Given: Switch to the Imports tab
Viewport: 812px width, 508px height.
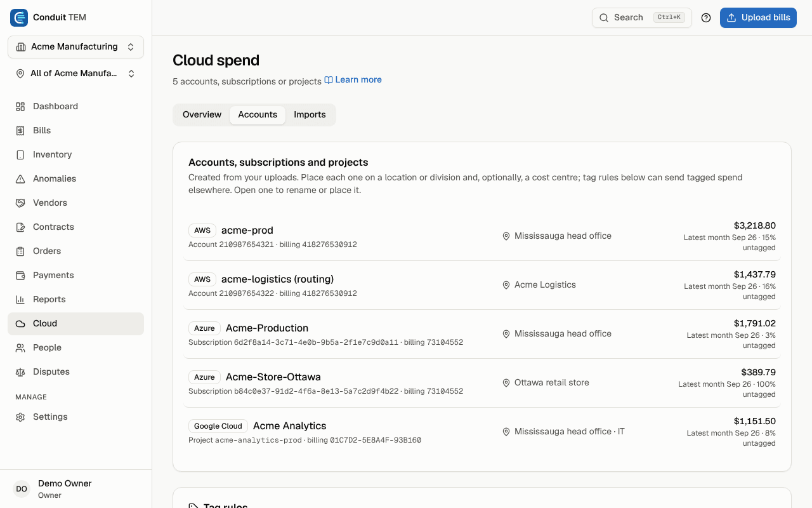Looking at the screenshot, I should 310,115.
